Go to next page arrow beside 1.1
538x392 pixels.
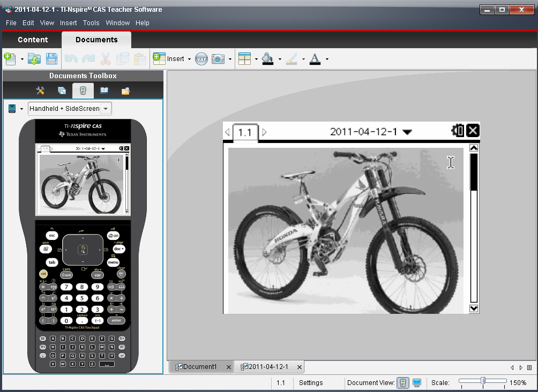[264, 132]
